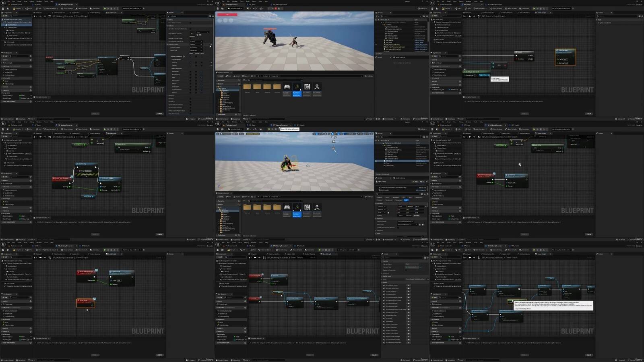Toggle the Simulation Generates Hit Events checkbox
The height and width of the screenshot is (362, 644).
point(190,29)
